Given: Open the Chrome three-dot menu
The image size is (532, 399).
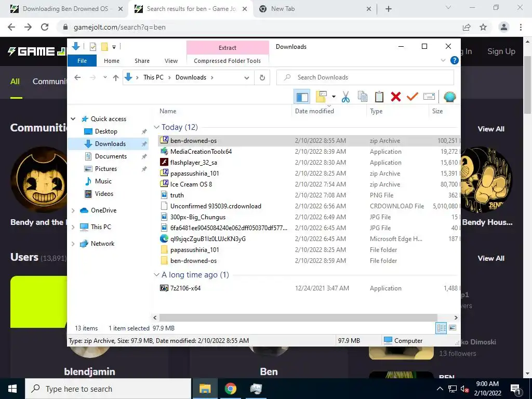Looking at the screenshot, I should 521,27.
